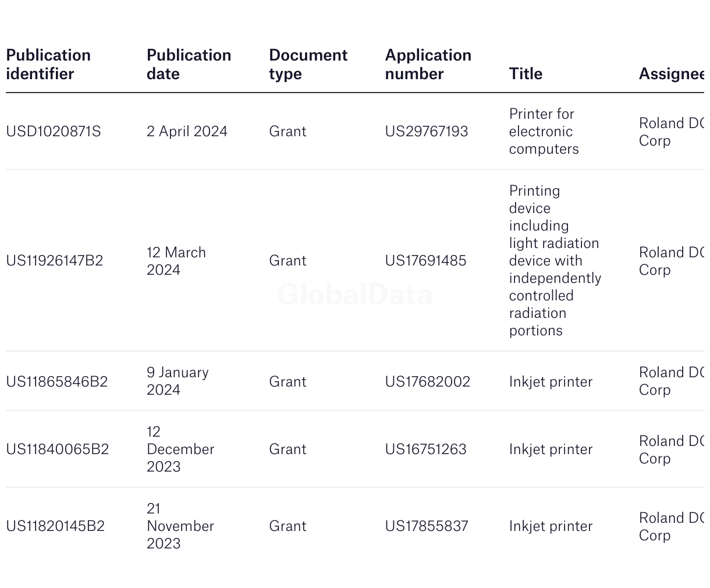Select publication identifier USD1020871S

pyautogui.click(x=54, y=132)
